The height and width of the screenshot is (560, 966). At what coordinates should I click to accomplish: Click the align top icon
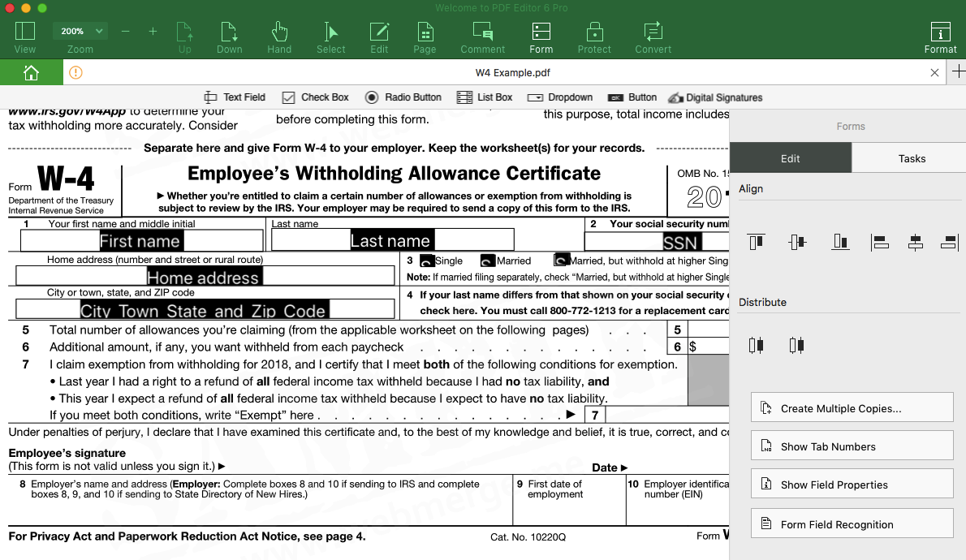[757, 242]
